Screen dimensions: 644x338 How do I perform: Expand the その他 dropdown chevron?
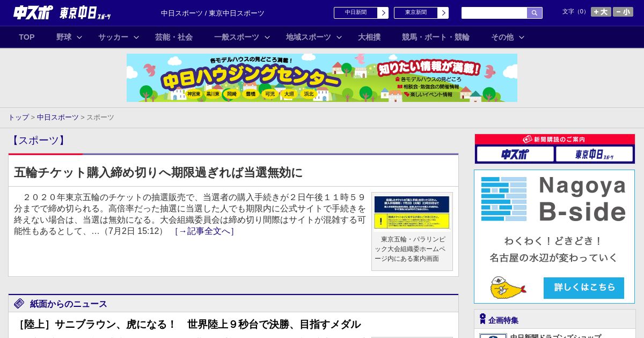coord(522,37)
